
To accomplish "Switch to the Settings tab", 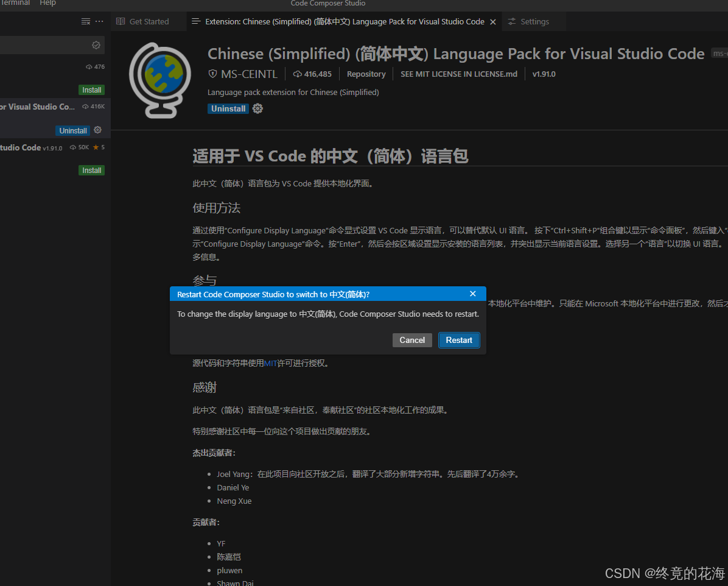I will 534,21.
